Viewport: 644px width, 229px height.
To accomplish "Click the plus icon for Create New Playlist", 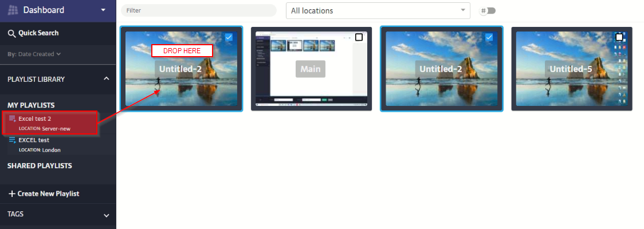I will [x=11, y=194].
